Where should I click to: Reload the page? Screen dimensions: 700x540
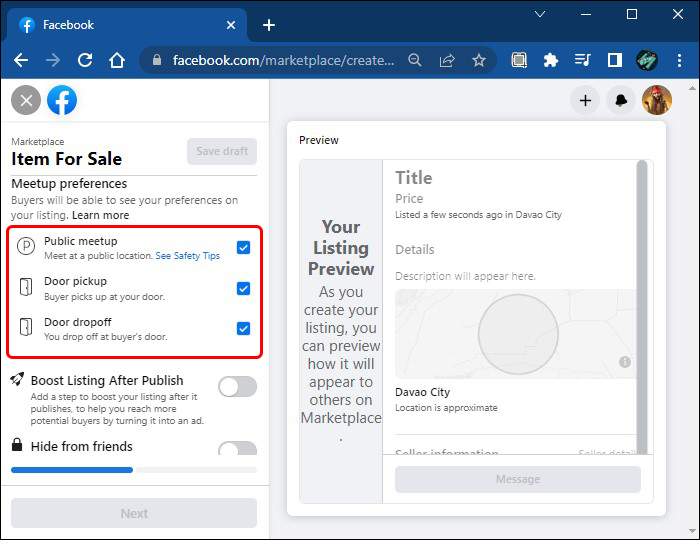(x=85, y=60)
